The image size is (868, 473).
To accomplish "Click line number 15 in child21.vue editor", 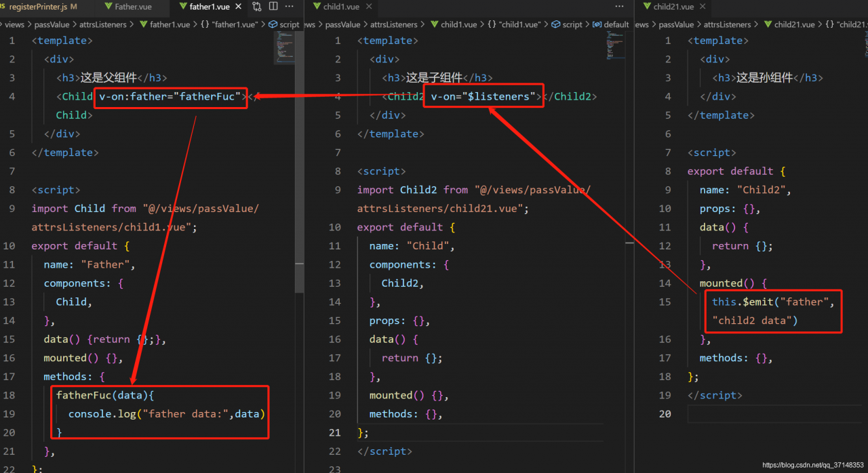I will [665, 302].
